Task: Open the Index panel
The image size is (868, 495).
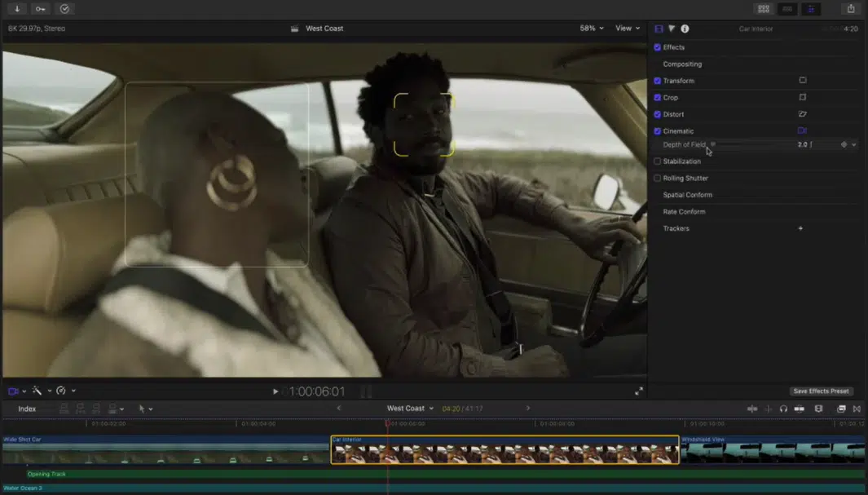Action: click(x=29, y=408)
